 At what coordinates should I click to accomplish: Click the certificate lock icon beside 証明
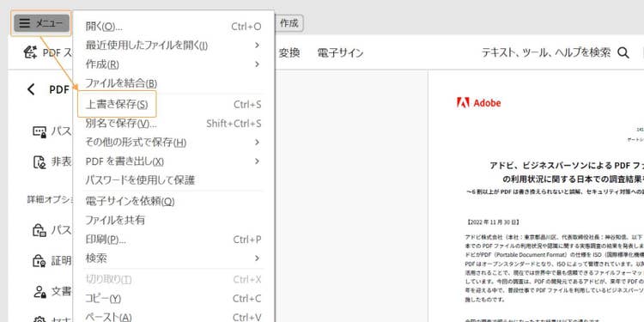tap(39, 260)
